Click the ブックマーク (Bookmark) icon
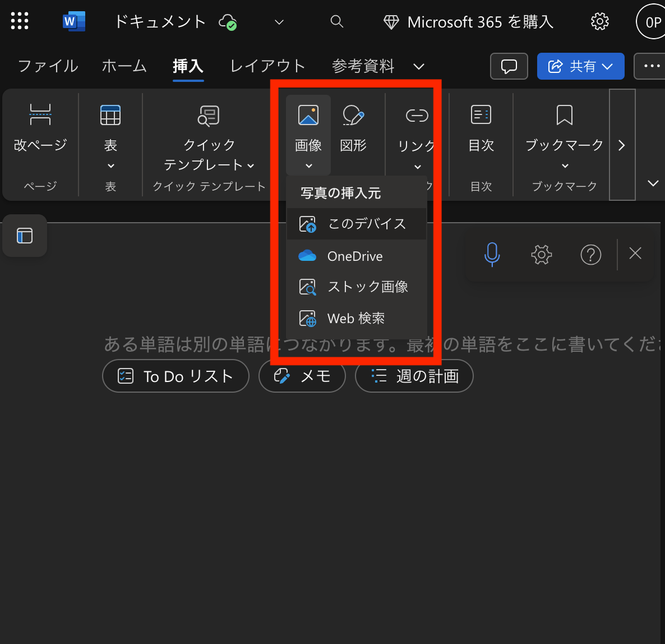 pos(564,115)
